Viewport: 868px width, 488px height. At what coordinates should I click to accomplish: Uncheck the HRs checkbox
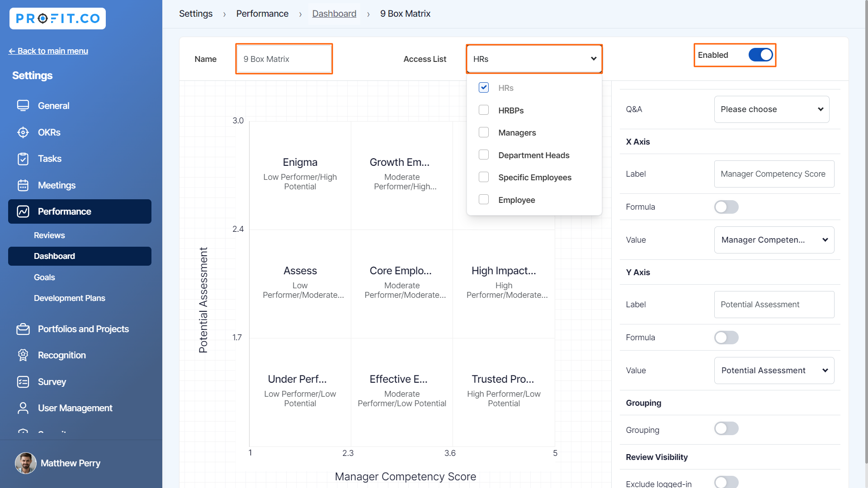484,88
